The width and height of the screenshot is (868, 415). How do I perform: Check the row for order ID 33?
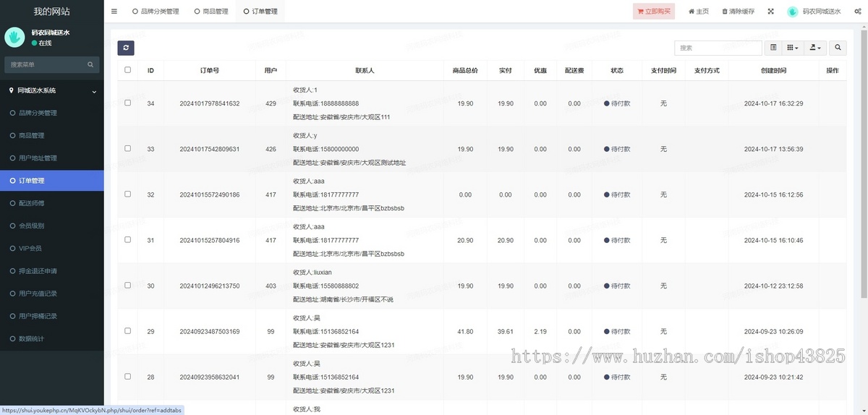point(128,148)
